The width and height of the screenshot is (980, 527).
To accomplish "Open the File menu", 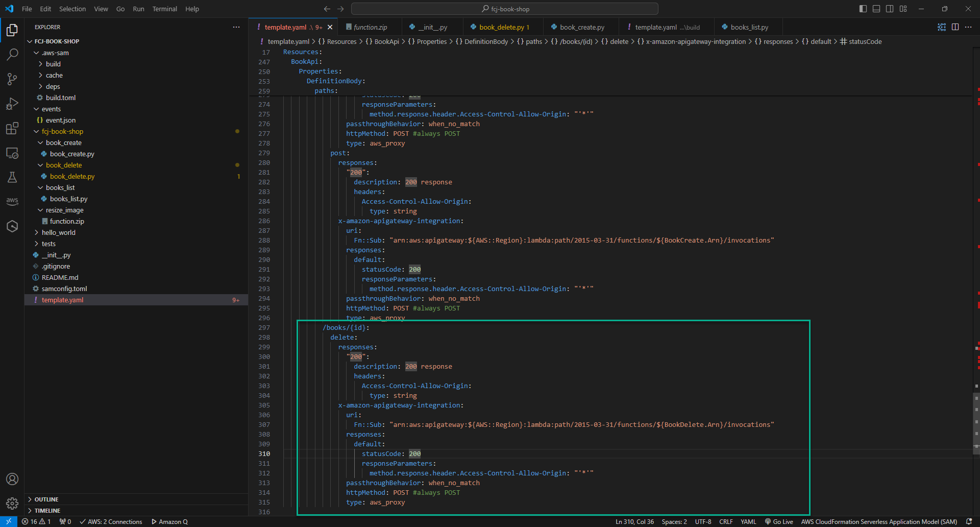I will (x=27, y=9).
